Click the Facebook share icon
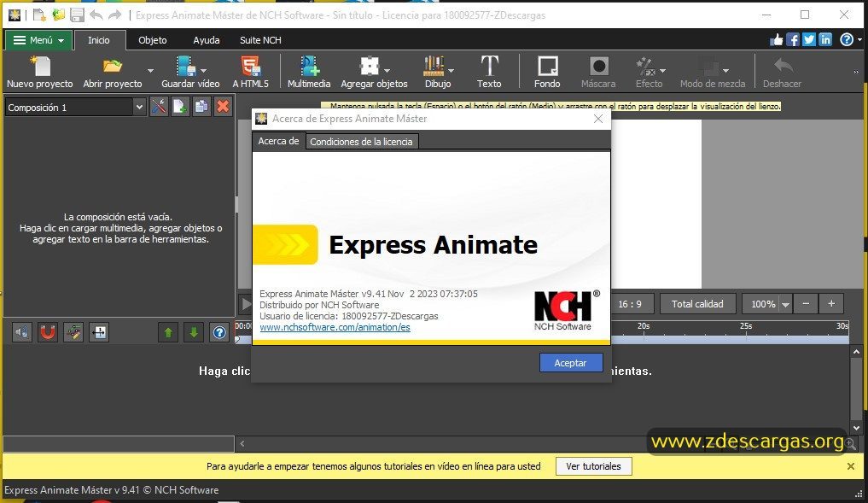This screenshot has width=868, height=503. (793, 39)
